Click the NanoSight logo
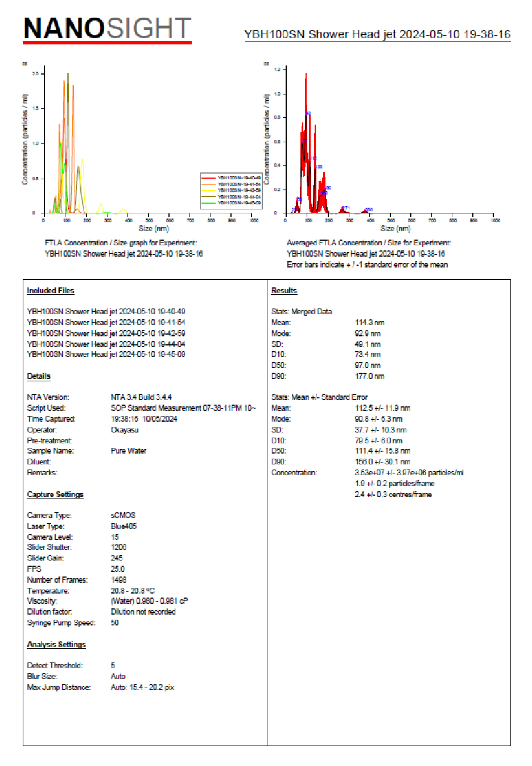Screen dimensions: 532x766 click(107, 30)
